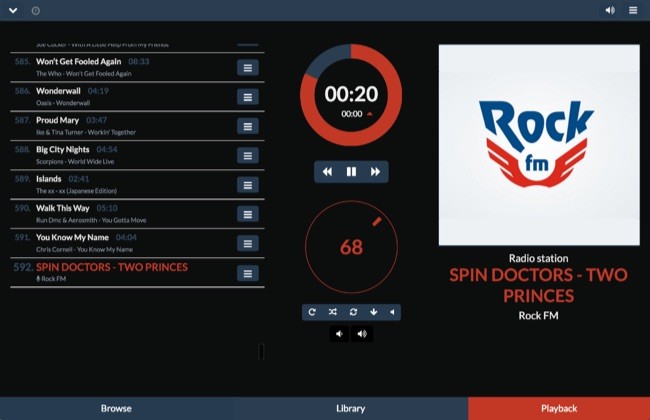Click the large SPIN DOCTORS - TWO PRINCES title

click(538, 285)
